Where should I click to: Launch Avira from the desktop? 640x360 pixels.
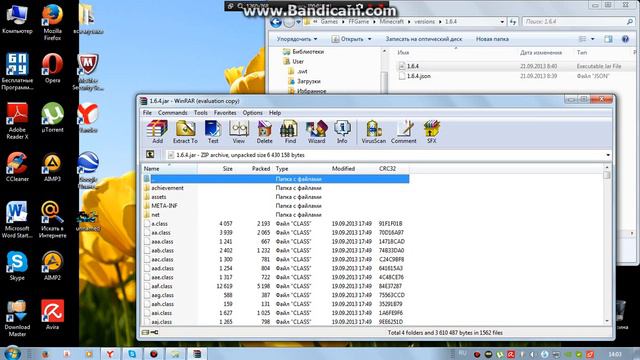[x=52, y=315]
